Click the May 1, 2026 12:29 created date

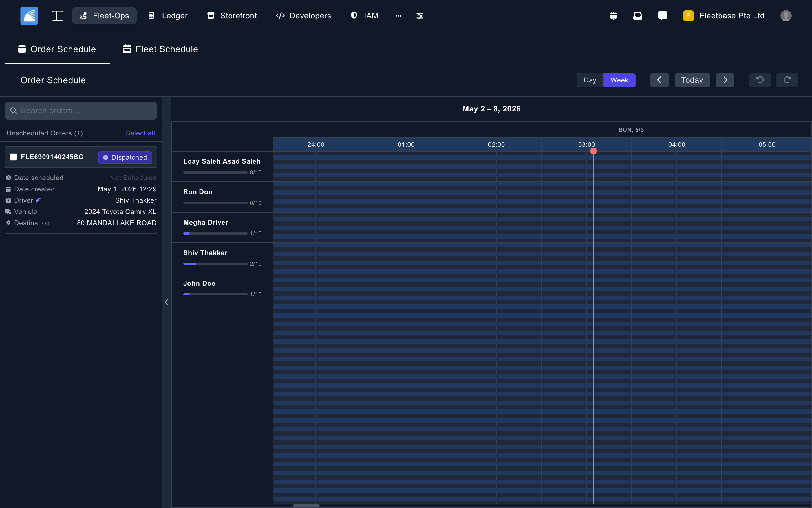coord(127,189)
